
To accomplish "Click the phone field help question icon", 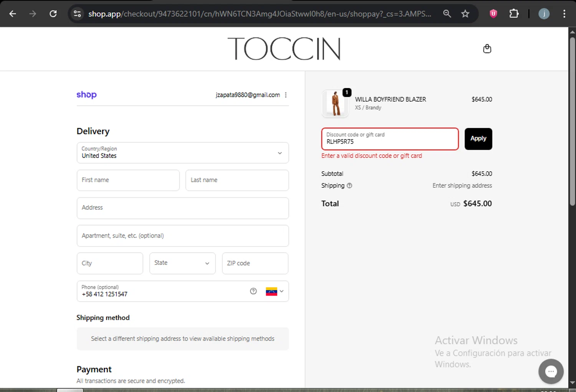I will [x=253, y=291].
